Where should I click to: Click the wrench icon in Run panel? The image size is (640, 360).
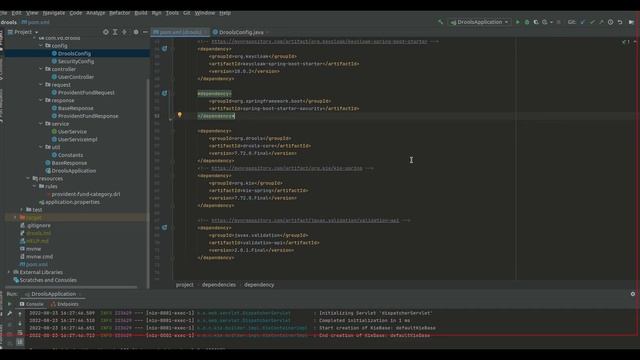[9, 313]
